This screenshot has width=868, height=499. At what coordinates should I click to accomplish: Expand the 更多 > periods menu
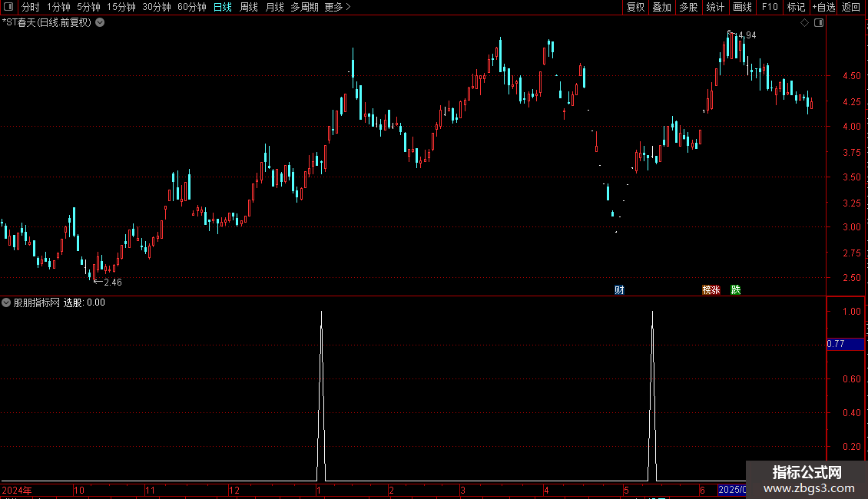click(x=338, y=7)
